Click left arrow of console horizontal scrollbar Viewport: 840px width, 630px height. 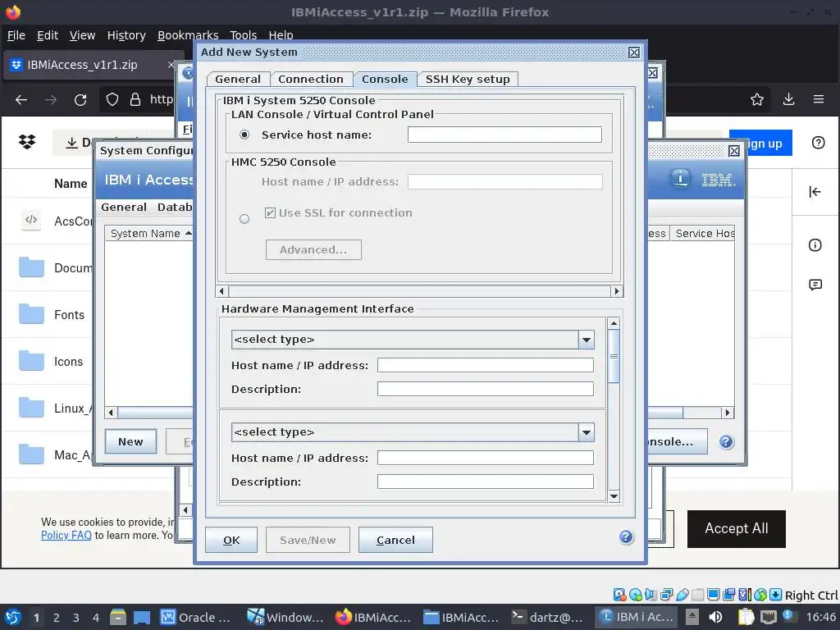(x=222, y=291)
